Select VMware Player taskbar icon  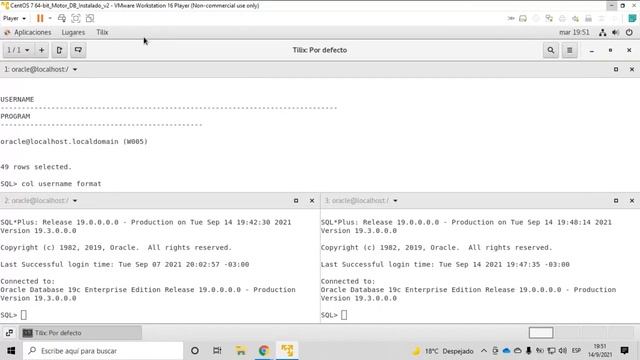point(287,351)
